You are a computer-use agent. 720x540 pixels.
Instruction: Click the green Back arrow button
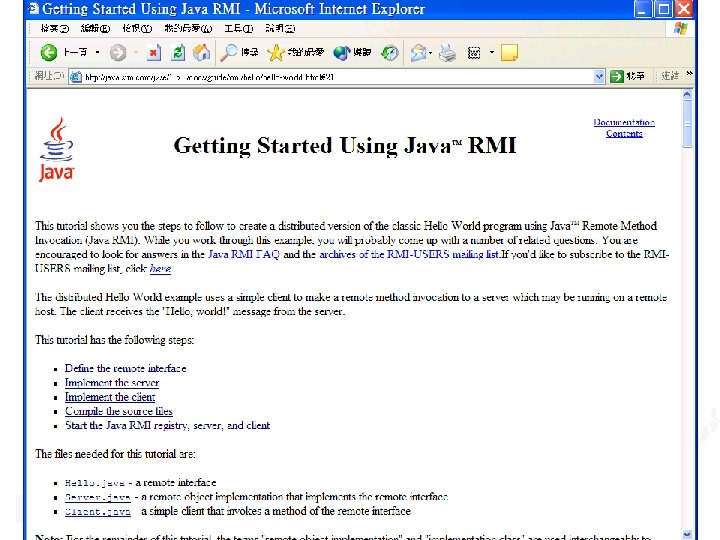(x=49, y=53)
